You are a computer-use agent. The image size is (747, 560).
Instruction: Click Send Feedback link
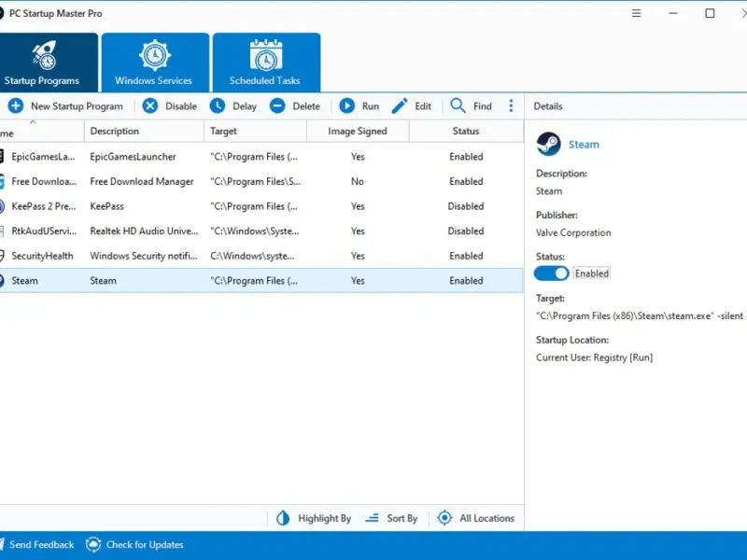click(39, 544)
